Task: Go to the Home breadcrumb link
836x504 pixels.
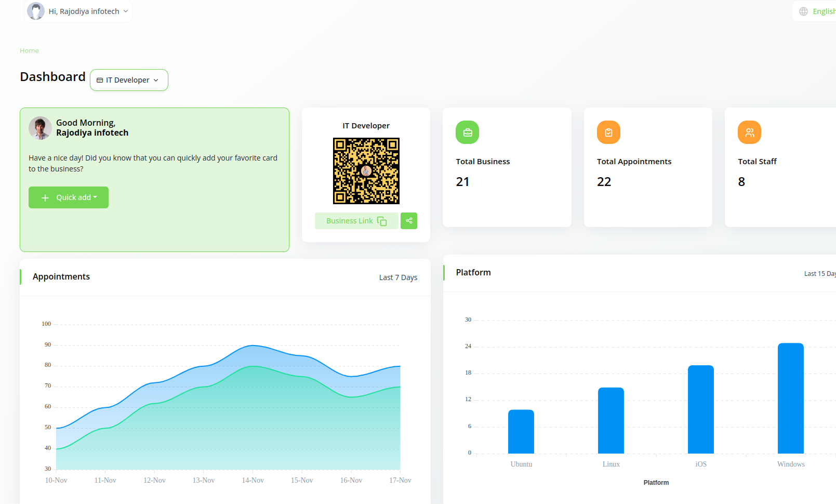Action: pyautogui.click(x=29, y=51)
